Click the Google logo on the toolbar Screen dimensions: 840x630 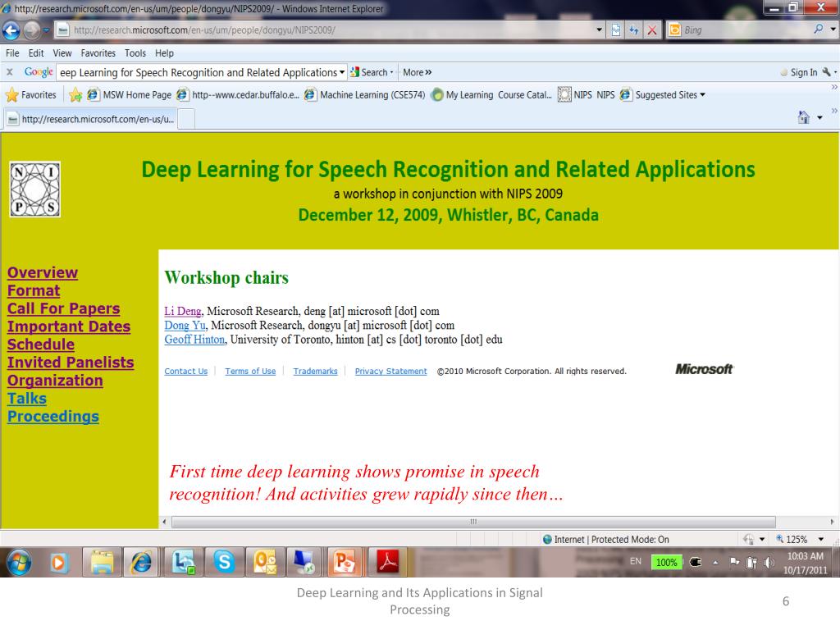tap(39, 72)
